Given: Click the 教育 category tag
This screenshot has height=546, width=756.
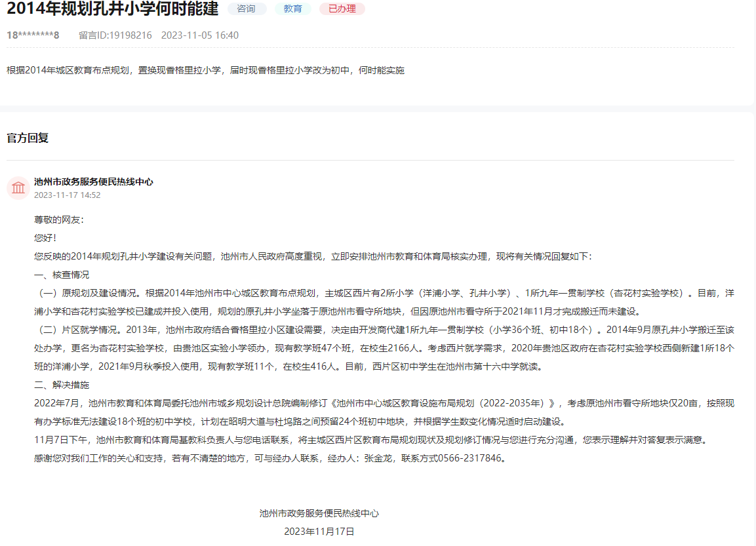Looking at the screenshot, I should [292, 9].
